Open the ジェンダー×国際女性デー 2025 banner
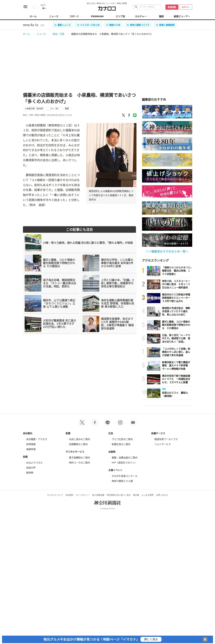 click(x=167, y=160)
